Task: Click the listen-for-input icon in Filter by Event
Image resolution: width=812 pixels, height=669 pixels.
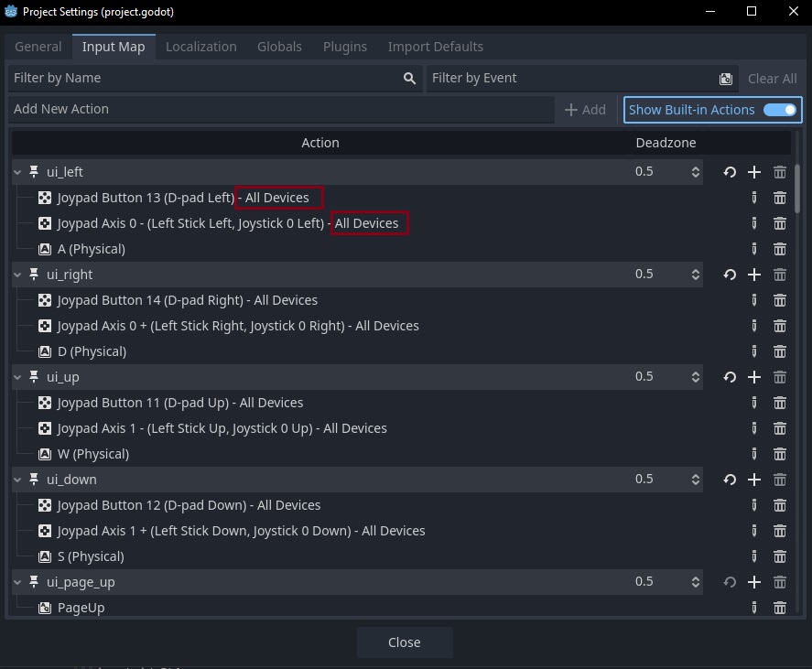Action: click(x=726, y=79)
